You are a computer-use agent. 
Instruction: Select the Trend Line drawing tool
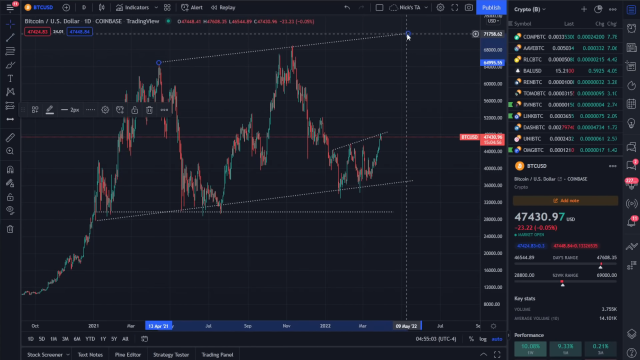click(x=10, y=38)
